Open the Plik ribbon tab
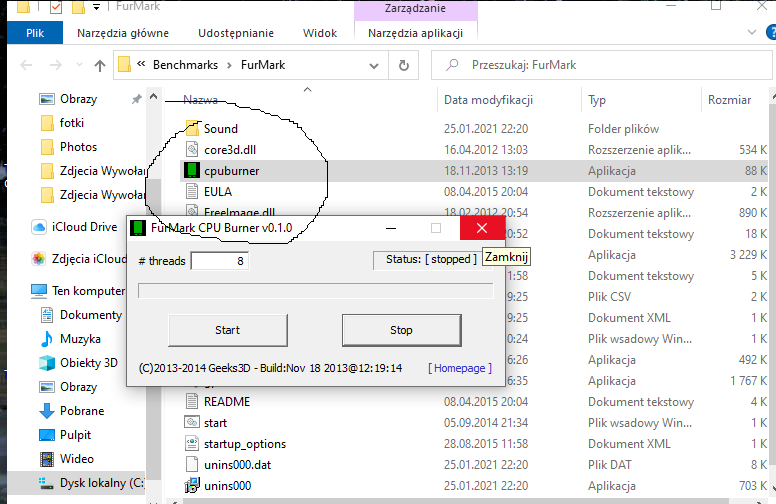 coord(35,33)
